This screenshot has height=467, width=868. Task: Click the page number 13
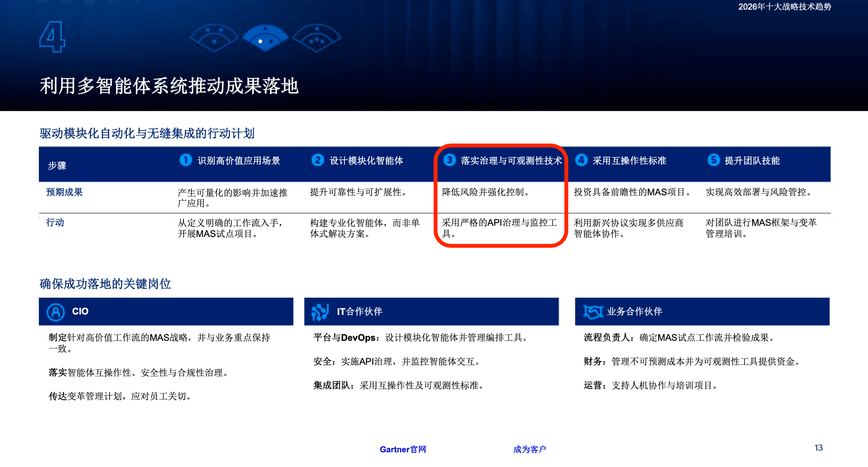818,448
